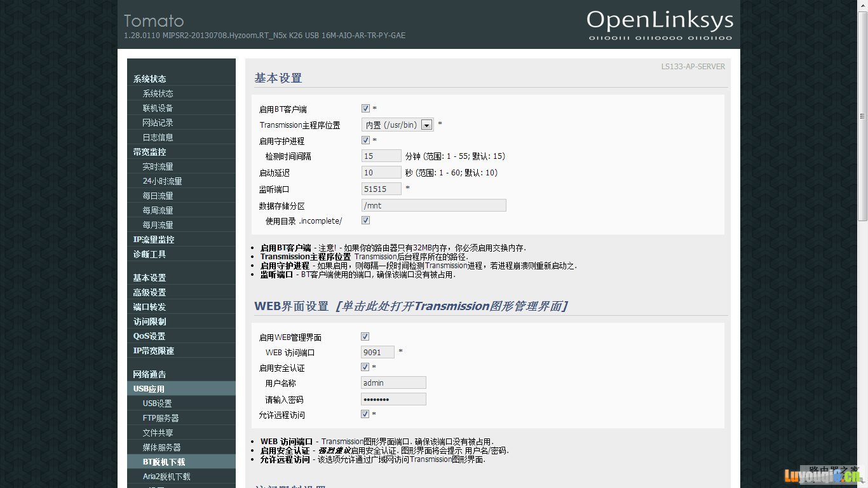This screenshot has height=488, width=868.
Task: Toggle the 启用守护进程 checkbox
Action: tap(365, 140)
